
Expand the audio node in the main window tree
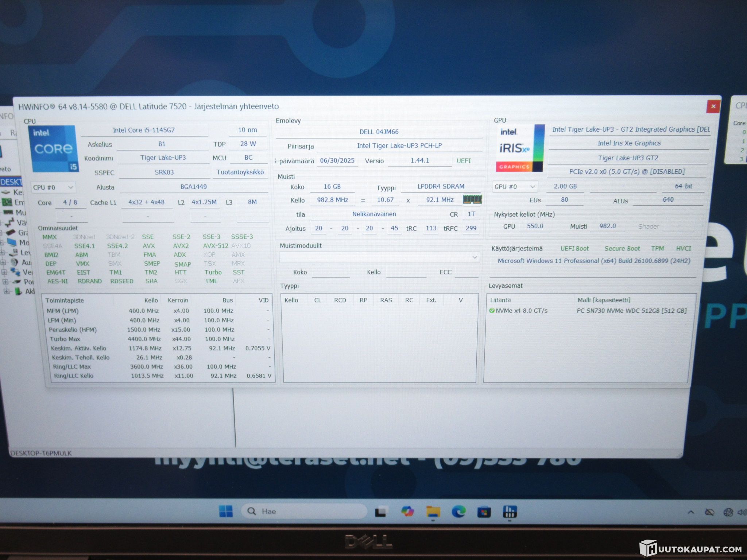point(3,262)
